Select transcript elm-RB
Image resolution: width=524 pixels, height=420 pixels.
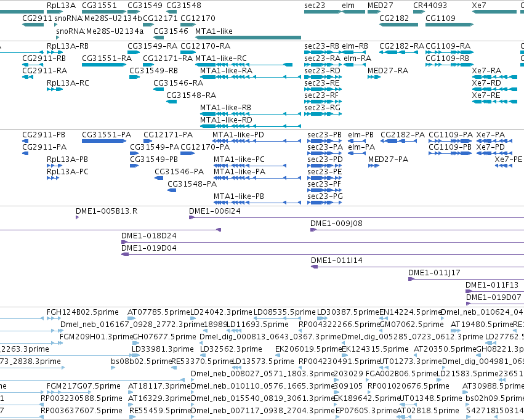tap(355, 46)
